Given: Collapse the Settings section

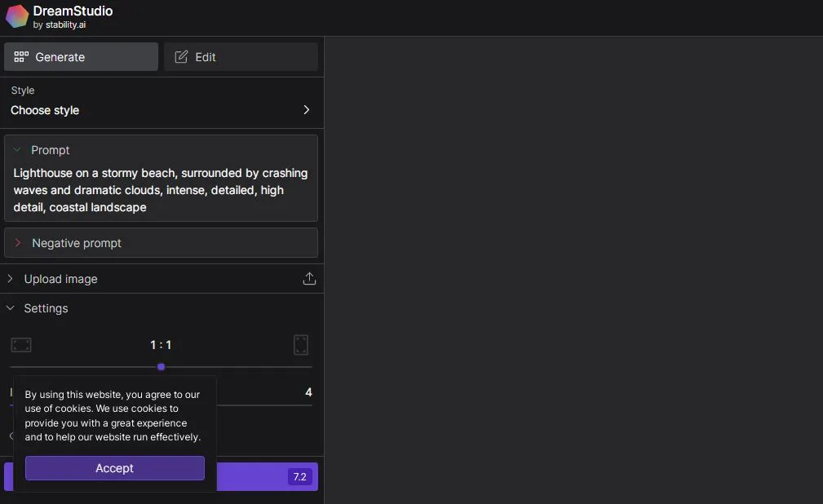Looking at the screenshot, I should [x=11, y=308].
